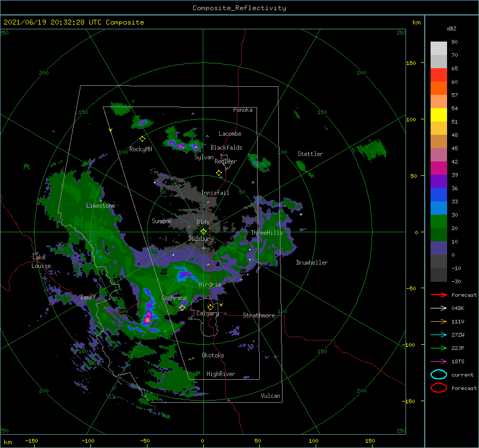
Task: Click the Composite_Reflectivity title
Action: click(240, 8)
